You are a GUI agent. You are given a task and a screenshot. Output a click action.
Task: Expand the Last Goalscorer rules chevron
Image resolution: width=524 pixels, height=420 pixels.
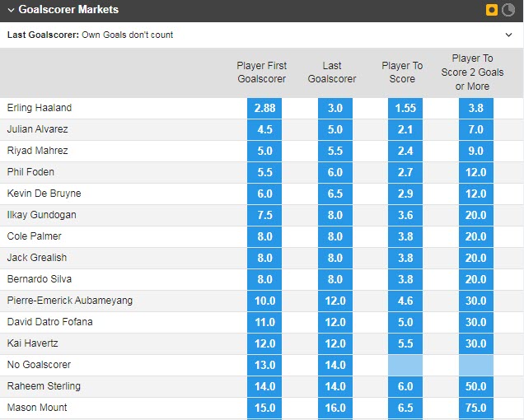click(x=508, y=35)
